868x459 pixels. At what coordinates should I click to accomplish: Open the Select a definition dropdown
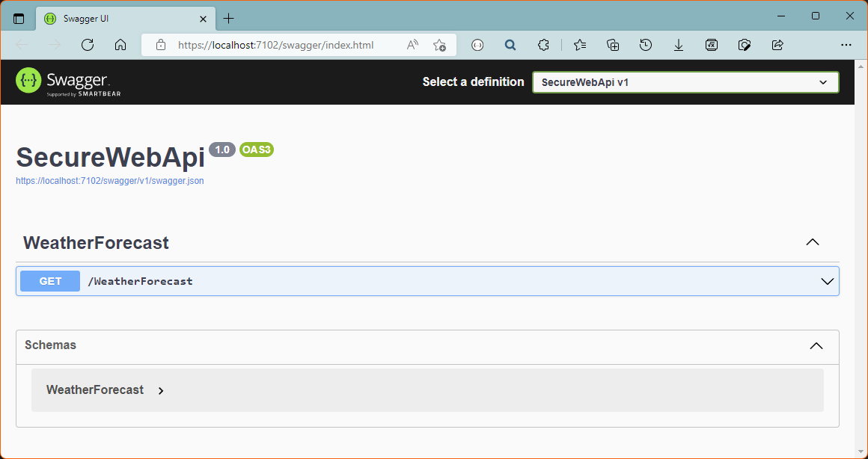point(685,82)
